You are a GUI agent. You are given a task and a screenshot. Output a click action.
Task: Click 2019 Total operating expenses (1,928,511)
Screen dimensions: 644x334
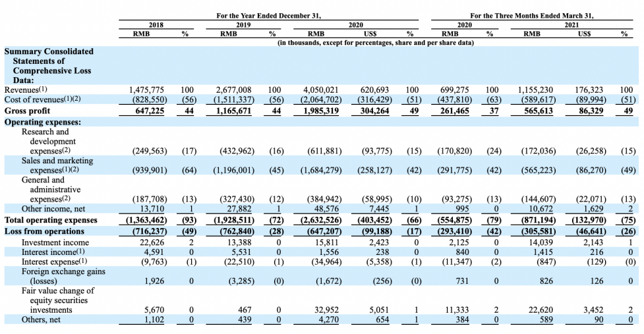(234, 220)
